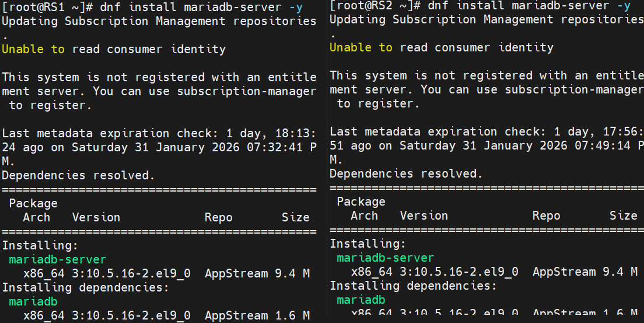Image resolution: width=644 pixels, height=323 pixels.
Task: Click size '1.6 M' in RS1
Action: point(292,315)
